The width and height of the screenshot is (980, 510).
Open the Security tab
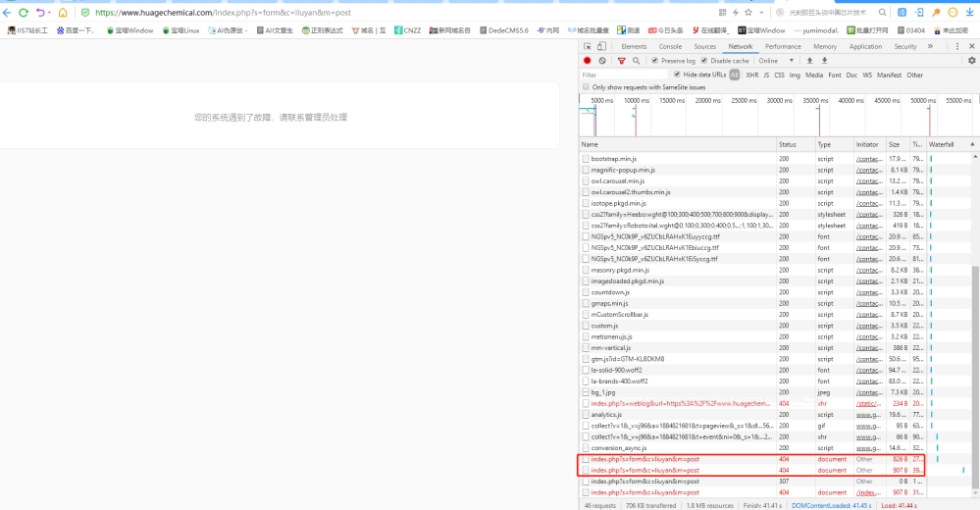coord(905,46)
